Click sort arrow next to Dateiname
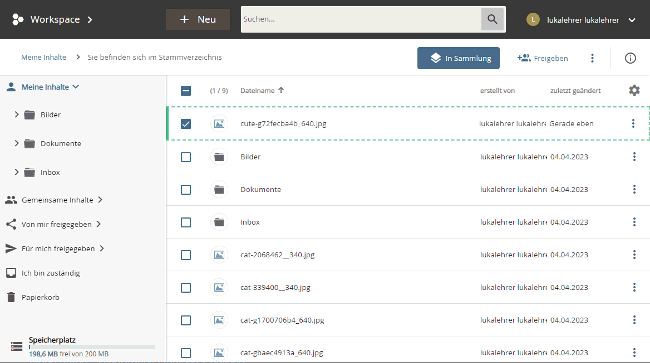This screenshot has width=650, height=363. [x=281, y=90]
